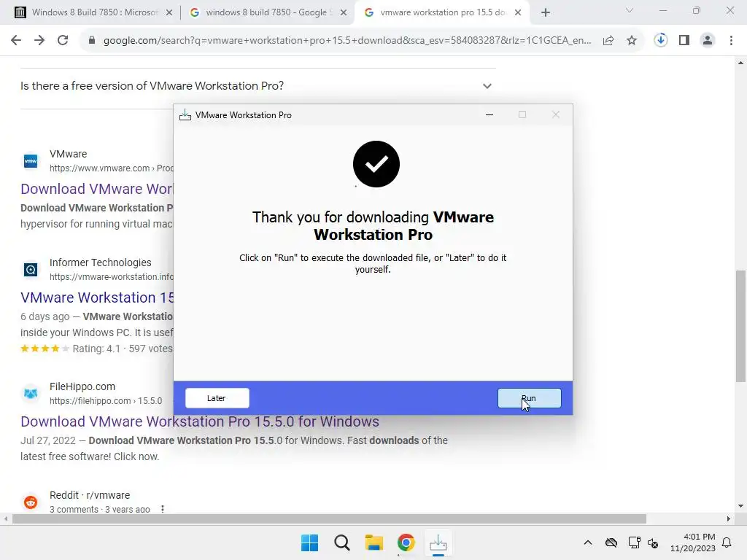
Task: Open Download VMware Workstation Pro 15.5.0 for Windows
Action: pyautogui.click(x=200, y=421)
